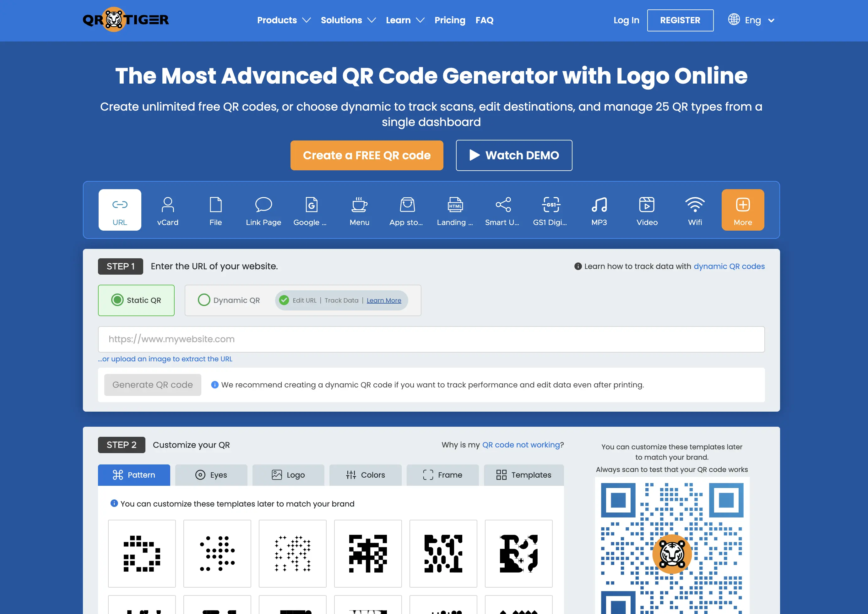Click the QR Tiger logo
Image resolution: width=868 pixels, height=614 pixels.
[x=126, y=20]
